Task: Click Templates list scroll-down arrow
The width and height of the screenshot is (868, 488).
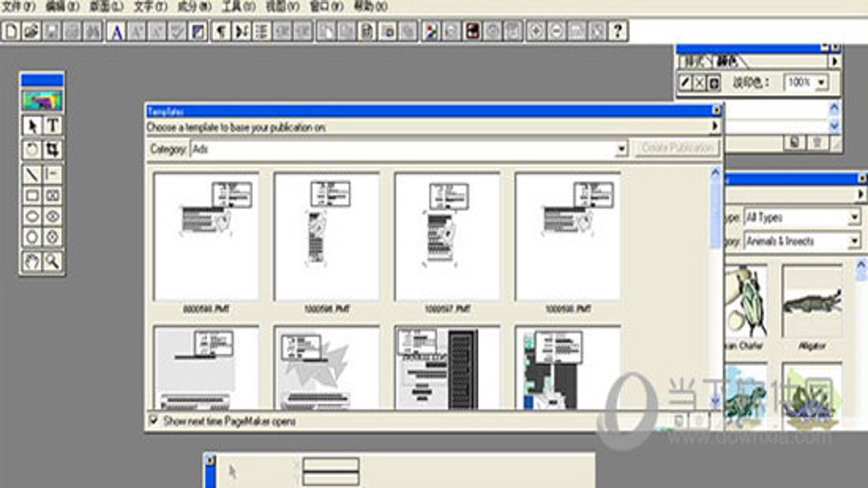Action: point(715,402)
